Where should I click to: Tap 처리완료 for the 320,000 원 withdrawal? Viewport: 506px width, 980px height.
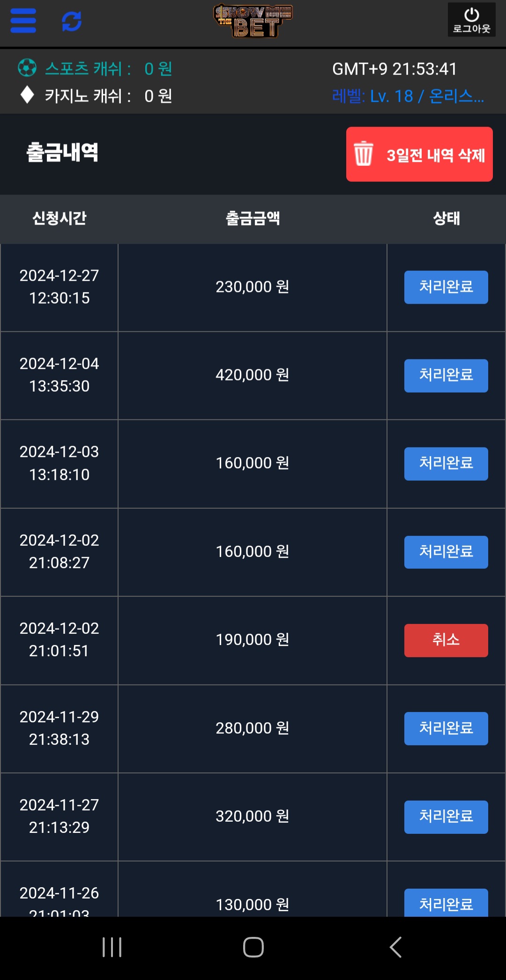point(446,817)
